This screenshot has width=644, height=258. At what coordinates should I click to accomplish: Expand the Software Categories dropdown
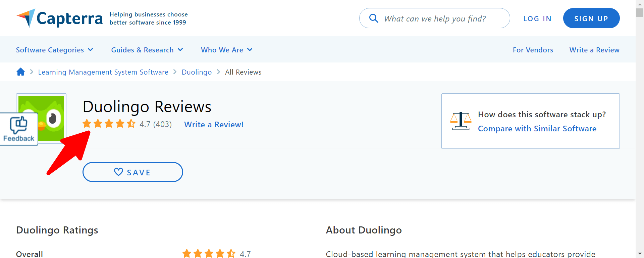(54, 50)
